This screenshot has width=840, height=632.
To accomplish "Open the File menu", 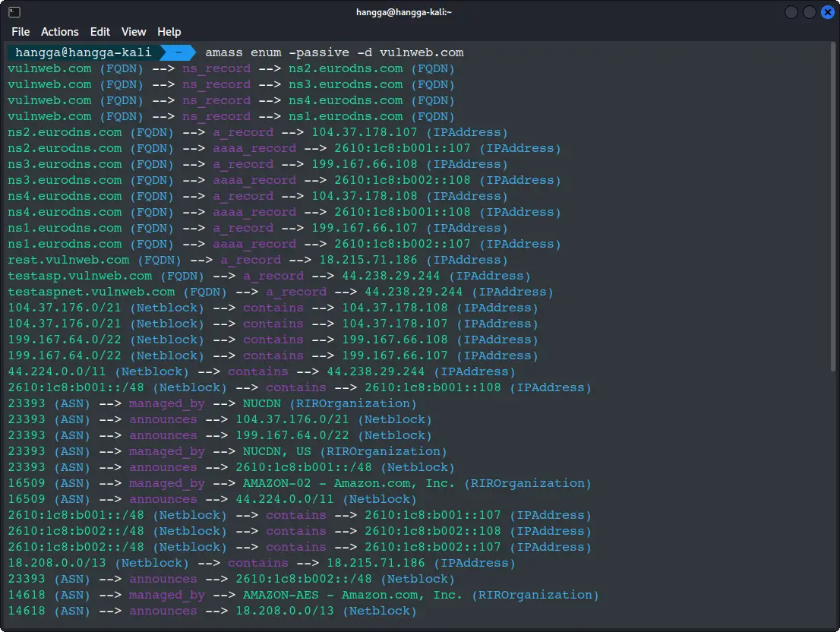I will click(21, 32).
